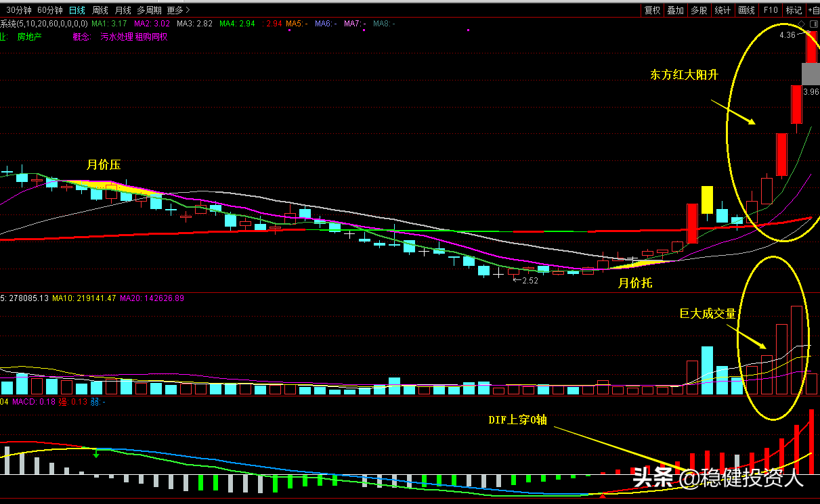Open the 多股 multi-stock view
The image size is (820, 504).
pyautogui.click(x=699, y=10)
